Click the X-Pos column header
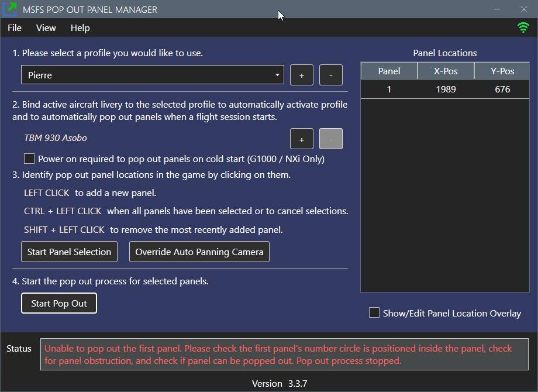 click(446, 71)
